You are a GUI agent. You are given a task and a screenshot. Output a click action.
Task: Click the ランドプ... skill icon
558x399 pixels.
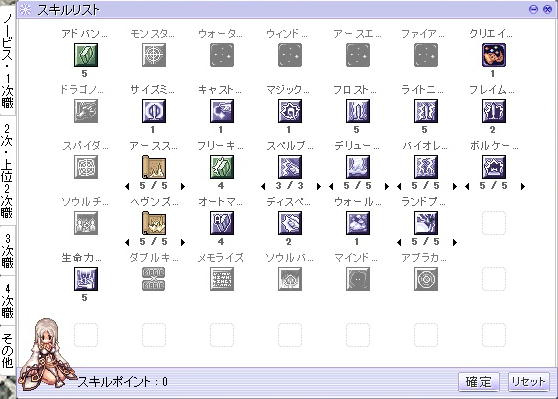[x=426, y=223]
